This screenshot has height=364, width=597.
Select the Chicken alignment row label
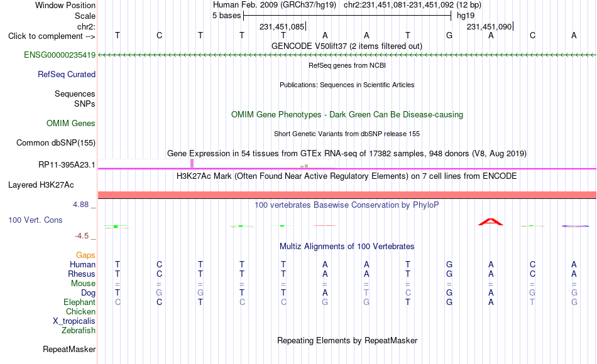[x=80, y=311]
